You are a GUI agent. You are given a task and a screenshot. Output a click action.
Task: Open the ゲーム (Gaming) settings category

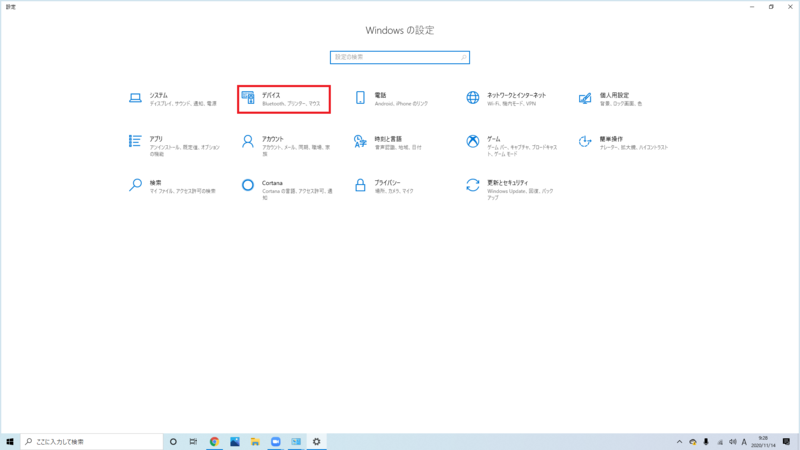coord(511,145)
